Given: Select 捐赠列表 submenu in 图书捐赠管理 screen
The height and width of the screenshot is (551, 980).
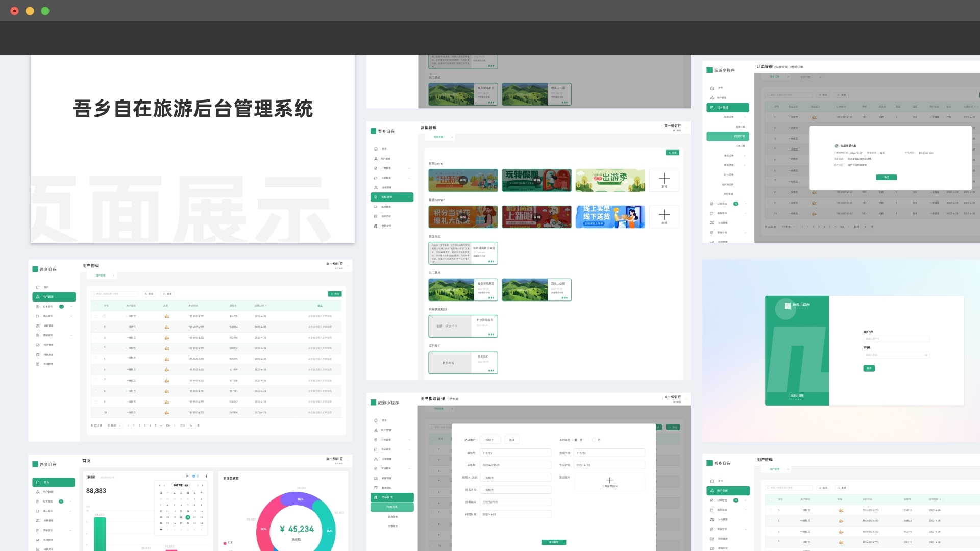Looking at the screenshot, I should click(x=392, y=507).
